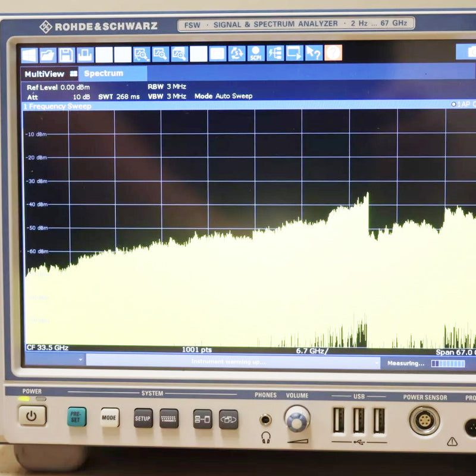The width and height of the screenshot is (476, 476).
Task: Click the 1001 pts label
Action: click(197, 350)
